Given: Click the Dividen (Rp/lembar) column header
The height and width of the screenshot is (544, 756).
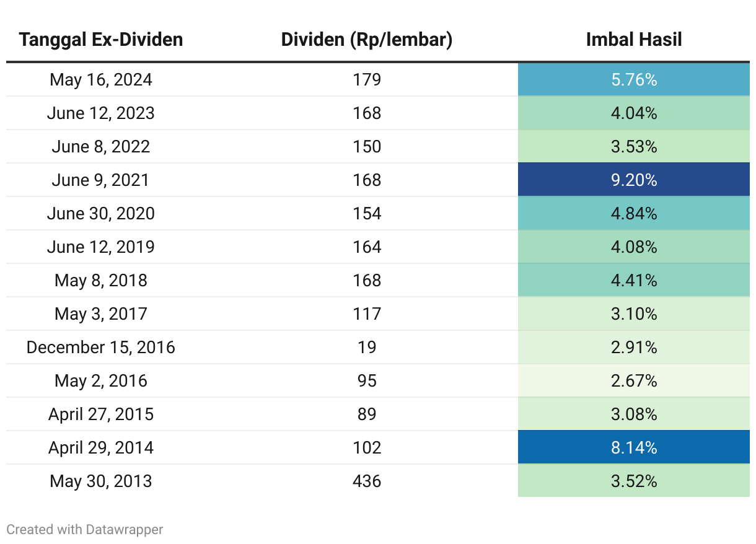Looking at the screenshot, I should [x=367, y=40].
